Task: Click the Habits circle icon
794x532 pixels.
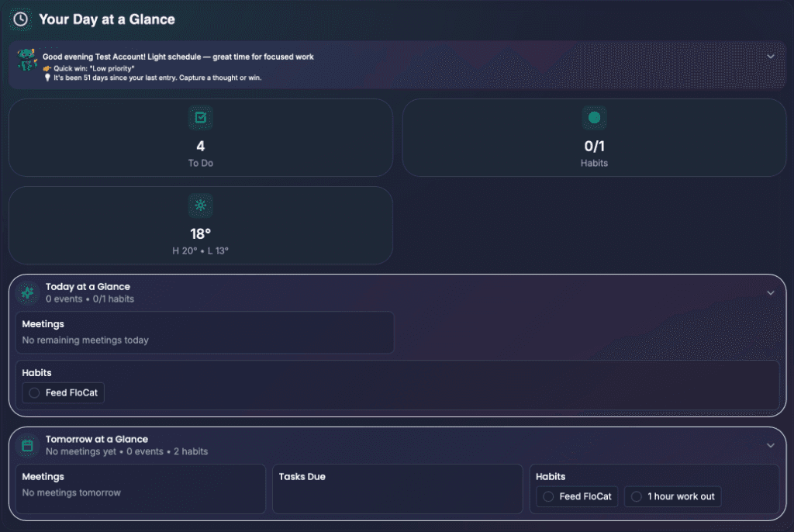Action: coord(594,117)
